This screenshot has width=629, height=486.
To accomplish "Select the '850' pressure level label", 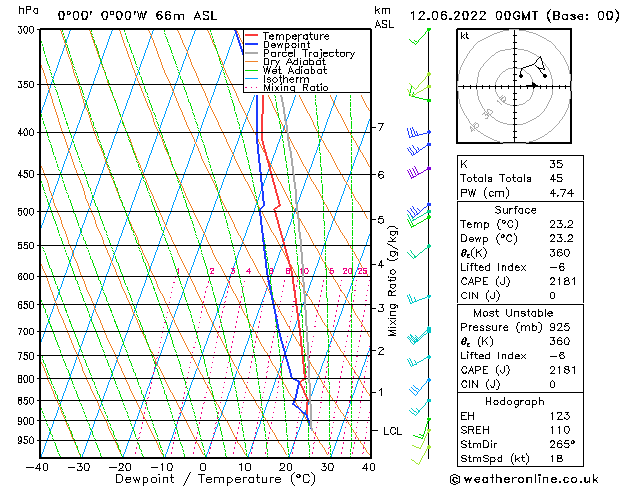I will tap(28, 401).
